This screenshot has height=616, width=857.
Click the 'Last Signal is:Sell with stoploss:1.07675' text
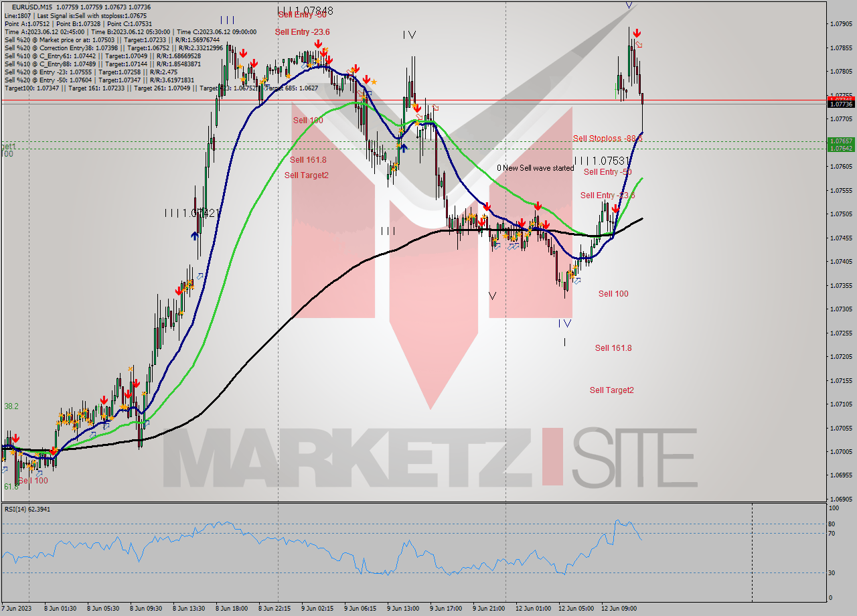point(92,15)
